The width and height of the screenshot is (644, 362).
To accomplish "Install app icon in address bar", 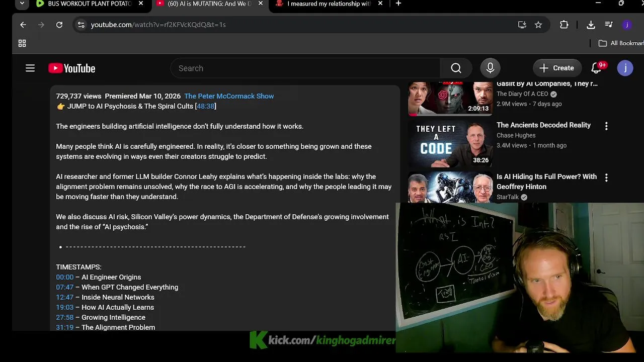I will coord(522,25).
